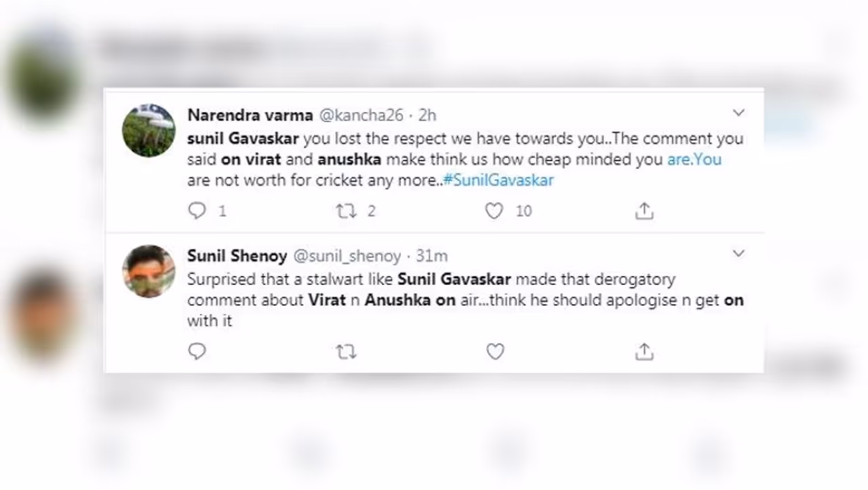
Task: Like Narendra varma's tweet
Action: 494,211
